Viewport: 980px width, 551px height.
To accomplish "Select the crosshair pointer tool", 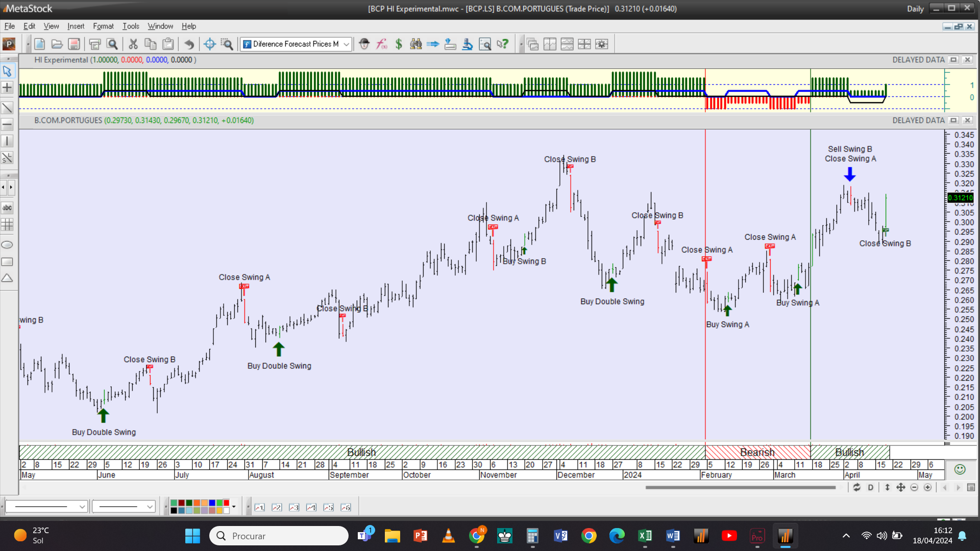I will point(7,88).
